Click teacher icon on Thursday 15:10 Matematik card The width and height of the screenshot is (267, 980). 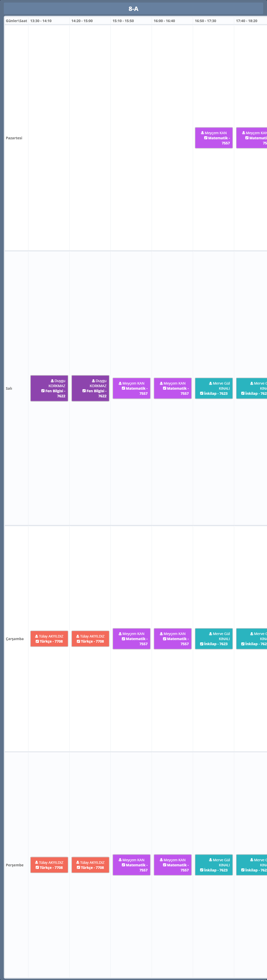(x=120, y=860)
